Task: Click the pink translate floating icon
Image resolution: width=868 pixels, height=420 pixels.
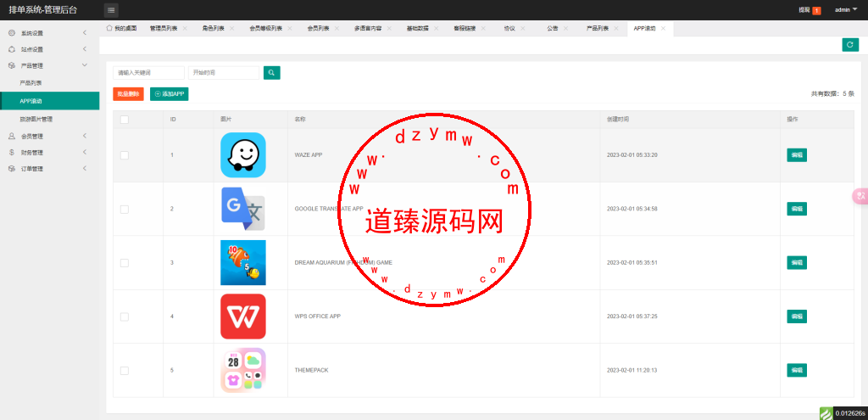Action: click(861, 196)
